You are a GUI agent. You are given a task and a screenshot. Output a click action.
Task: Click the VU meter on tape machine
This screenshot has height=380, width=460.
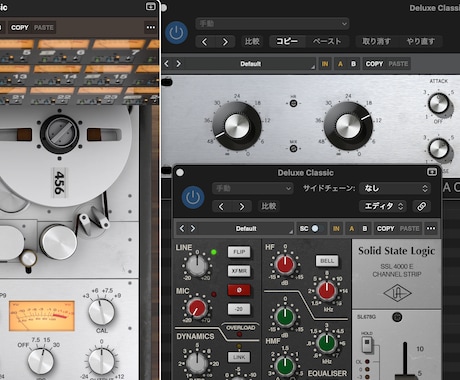point(42,316)
